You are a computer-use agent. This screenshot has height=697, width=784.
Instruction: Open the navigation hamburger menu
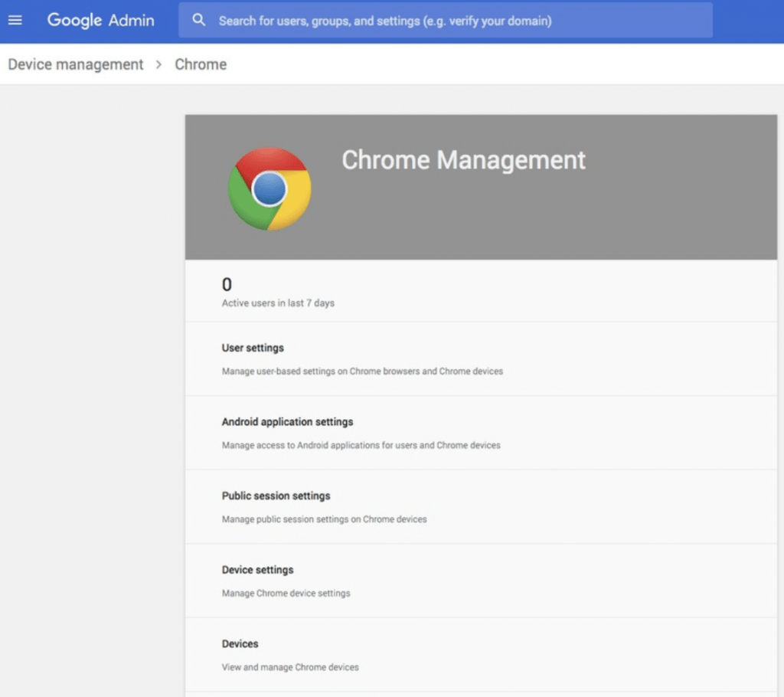[15, 20]
